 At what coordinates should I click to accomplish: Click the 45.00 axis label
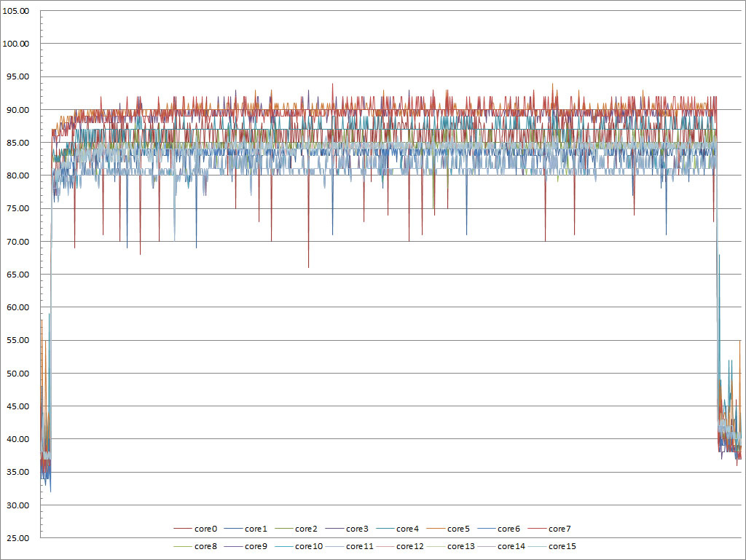(17, 406)
